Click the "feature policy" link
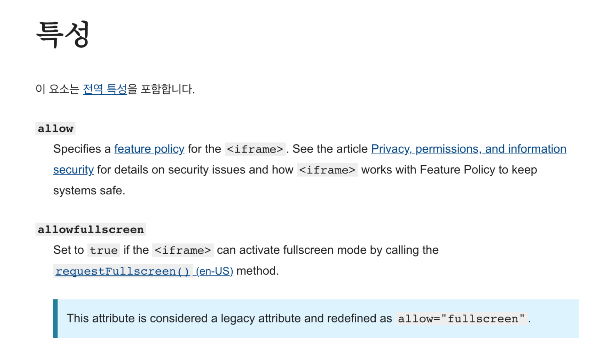Screen dimensions: 613x364 click(x=149, y=149)
